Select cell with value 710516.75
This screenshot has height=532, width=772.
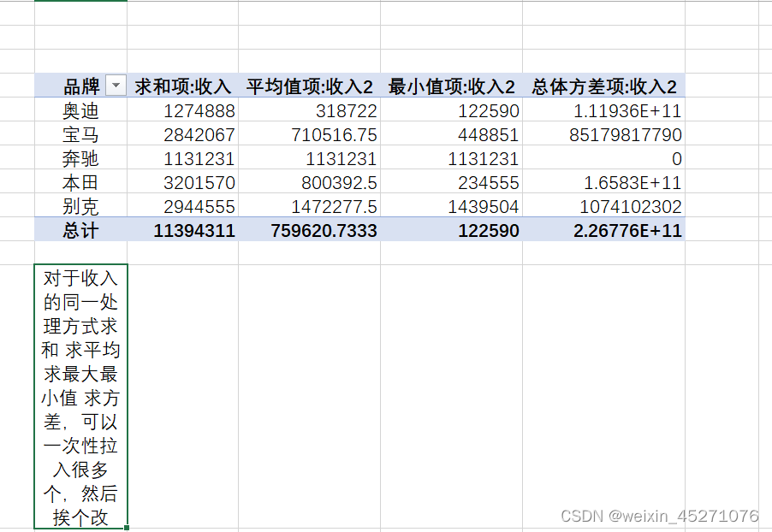pyautogui.click(x=309, y=134)
